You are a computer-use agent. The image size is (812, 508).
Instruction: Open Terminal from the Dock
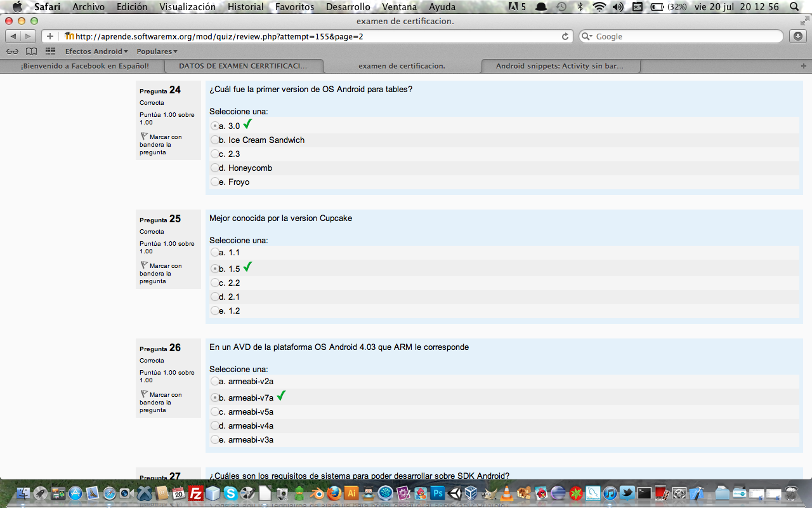(x=645, y=493)
